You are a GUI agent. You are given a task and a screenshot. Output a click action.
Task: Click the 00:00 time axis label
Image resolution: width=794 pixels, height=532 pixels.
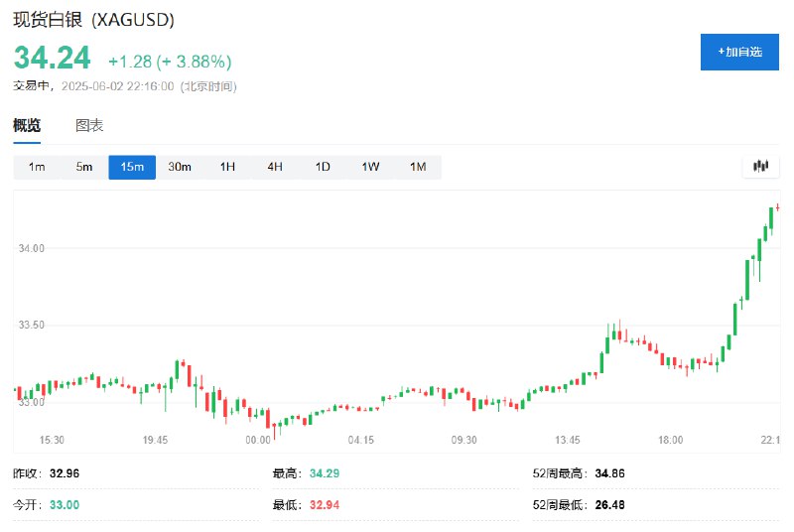(x=258, y=440)
